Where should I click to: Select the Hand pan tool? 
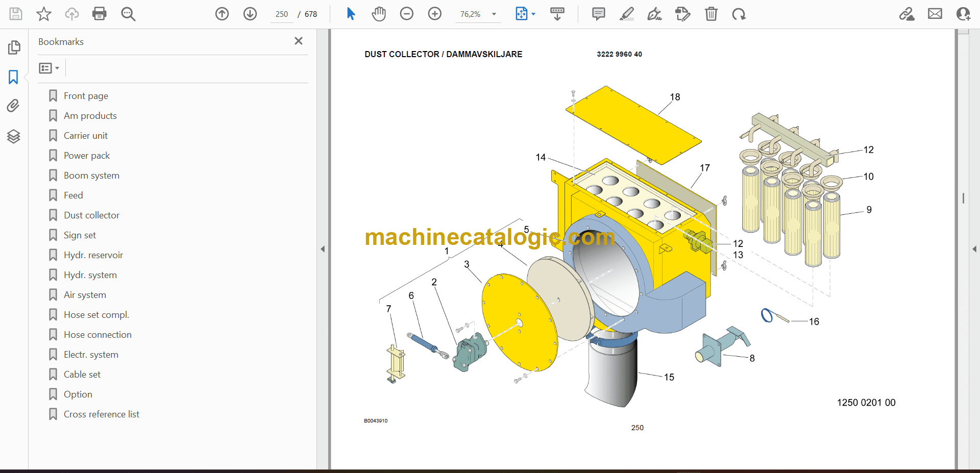pos(378,14)
